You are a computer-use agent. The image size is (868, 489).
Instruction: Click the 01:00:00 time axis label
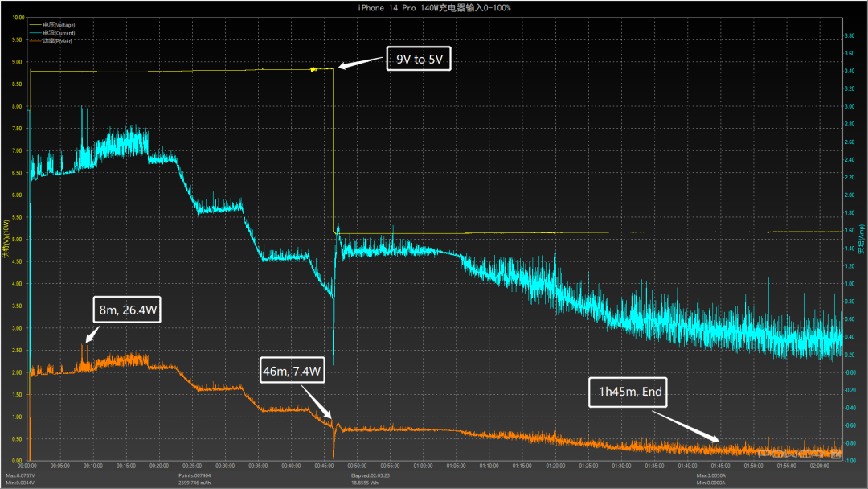click(x=423, y=466)
